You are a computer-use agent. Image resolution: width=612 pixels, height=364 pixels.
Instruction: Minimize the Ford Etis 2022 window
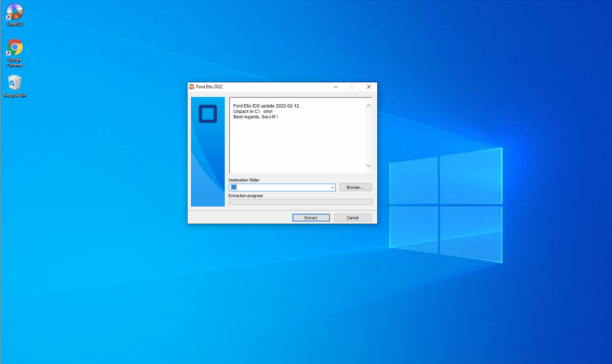(336, 87)
